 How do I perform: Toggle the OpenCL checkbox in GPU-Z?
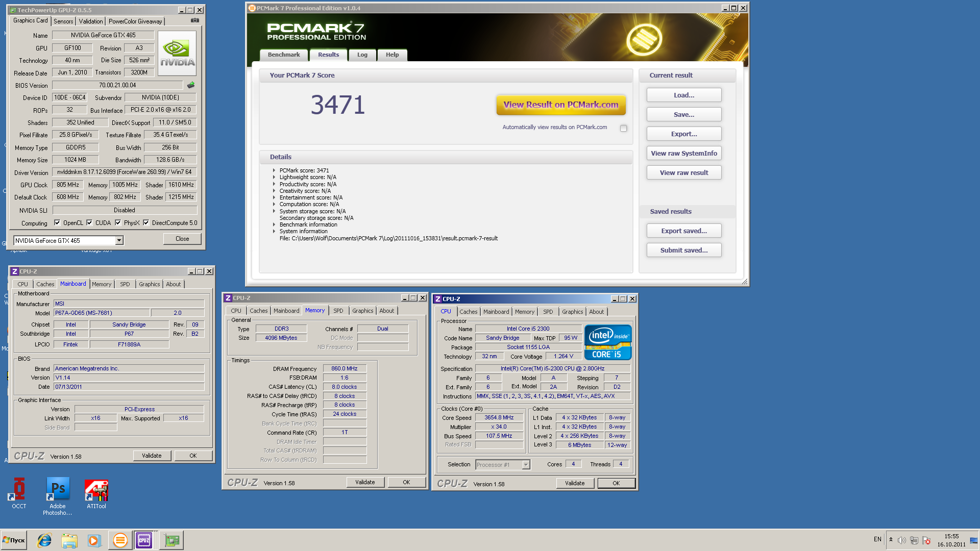tap(57, 222)
